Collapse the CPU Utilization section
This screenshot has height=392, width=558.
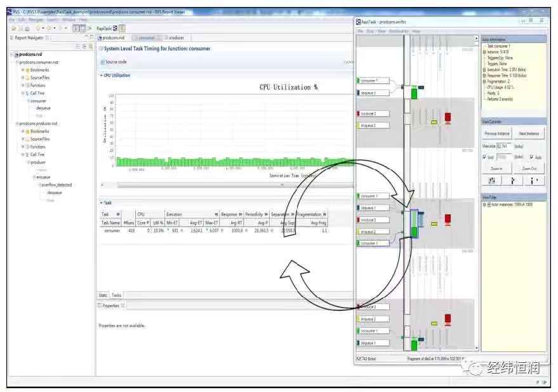coord(101,75)
